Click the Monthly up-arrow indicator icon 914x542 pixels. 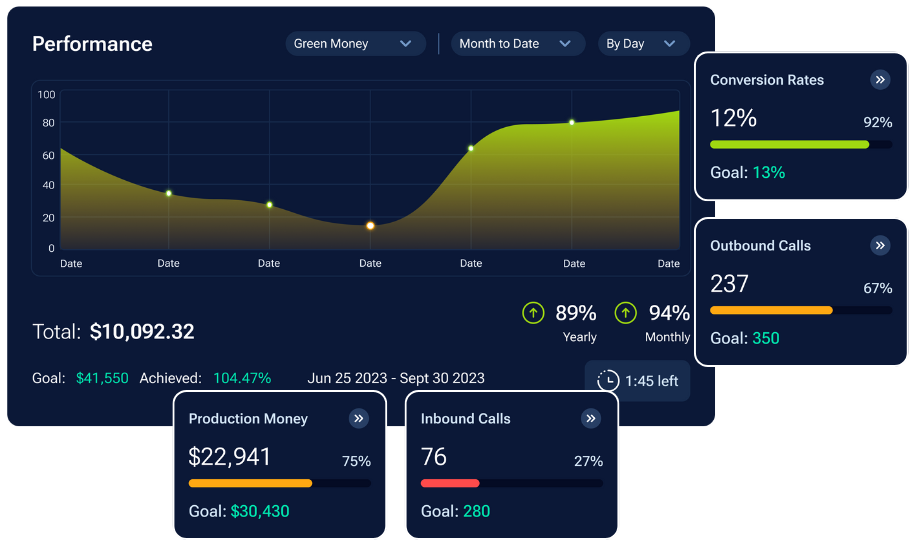coord(626,313)
